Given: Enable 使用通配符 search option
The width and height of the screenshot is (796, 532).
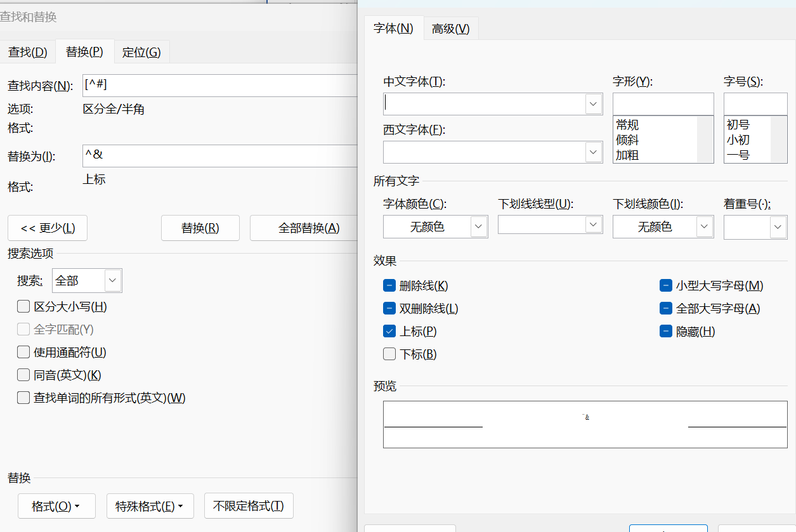Looking at the screenshot, I should [x=23, y=352].
